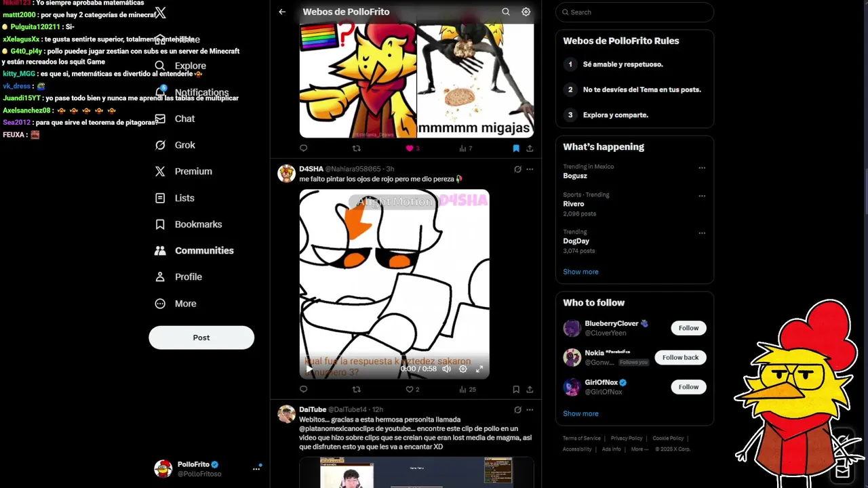
Task: Go back with the arrow icon
Action: point(282,12)
